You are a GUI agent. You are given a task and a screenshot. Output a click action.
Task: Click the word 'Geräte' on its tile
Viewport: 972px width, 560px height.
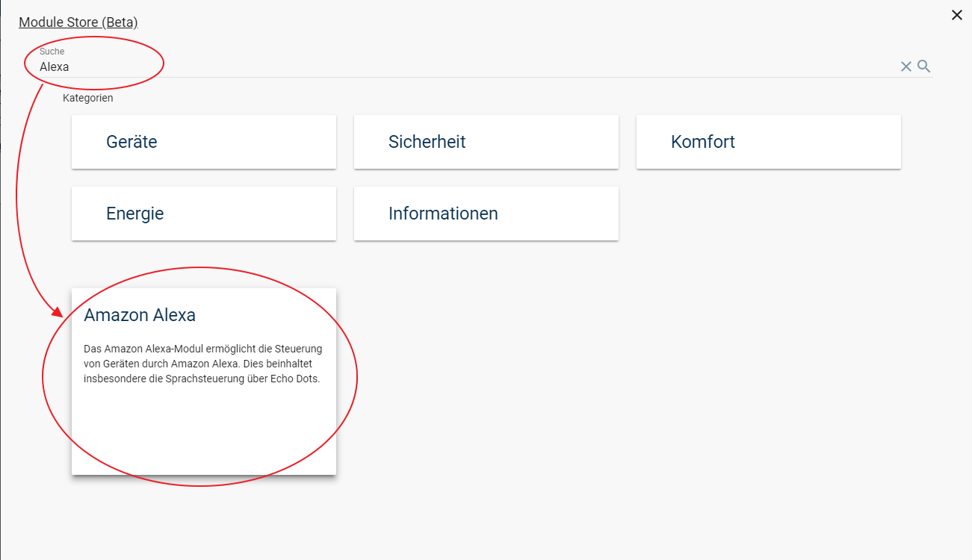tap(131, 142)
